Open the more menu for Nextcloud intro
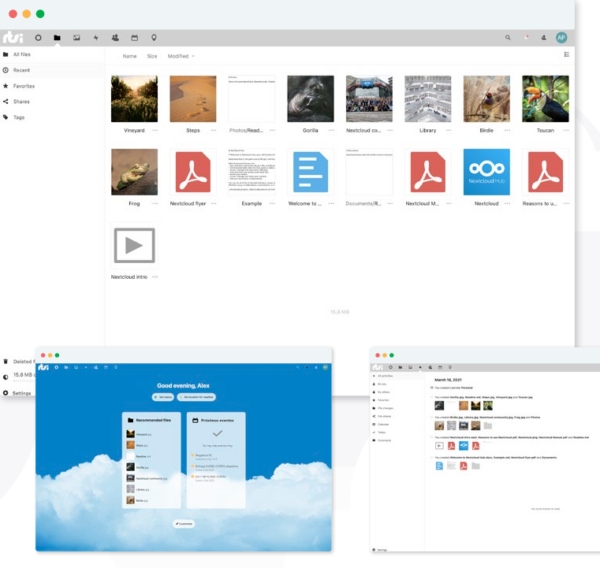Screen dimensions: 600x568 coord(157,277)
